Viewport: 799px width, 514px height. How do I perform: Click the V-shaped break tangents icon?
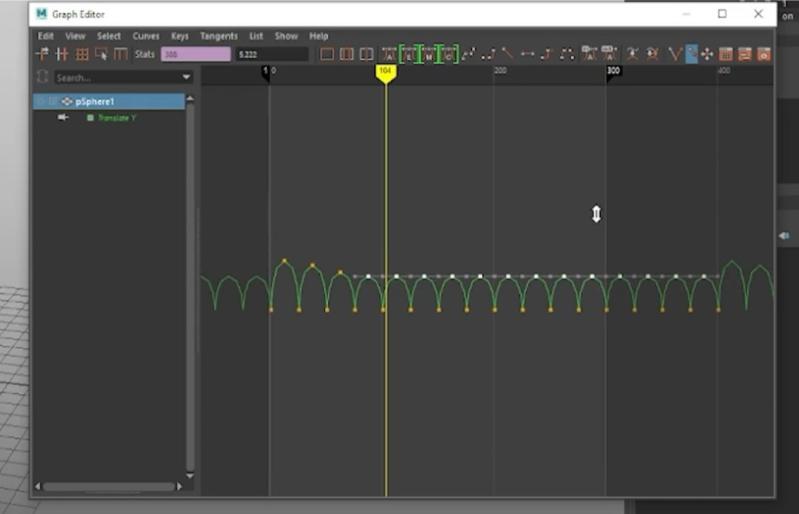tap(675, 54)
